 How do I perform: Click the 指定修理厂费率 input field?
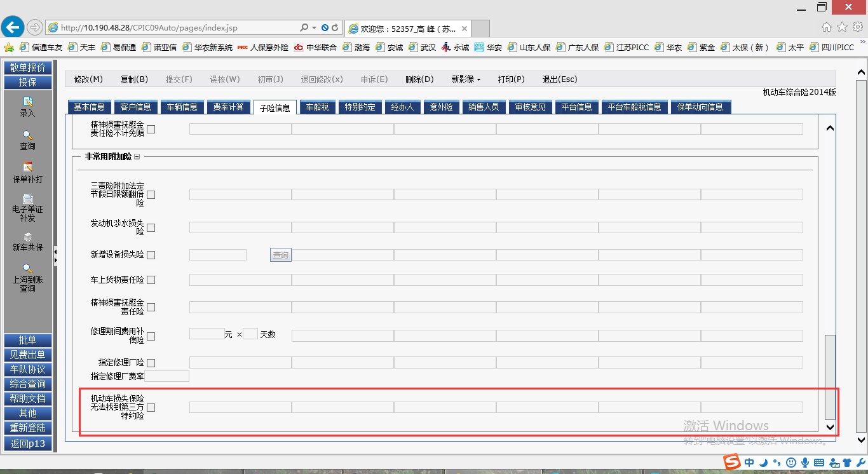point(167,376)
